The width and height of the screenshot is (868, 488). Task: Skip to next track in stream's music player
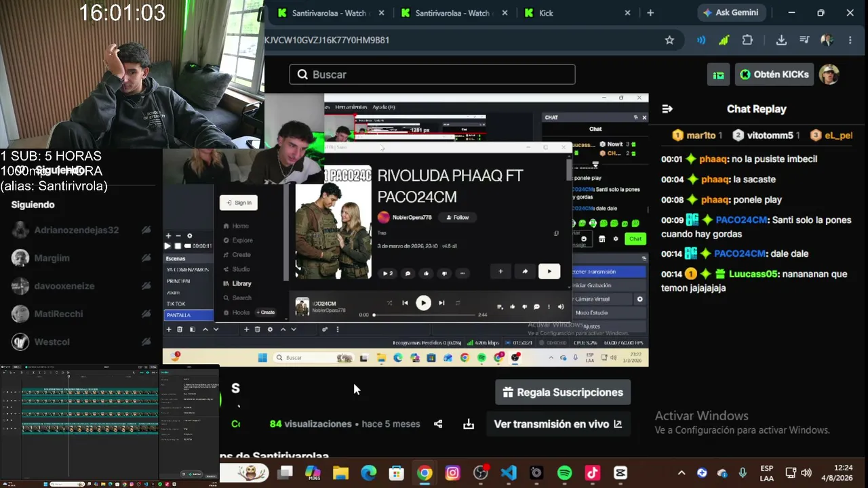(x=441, y=303)
